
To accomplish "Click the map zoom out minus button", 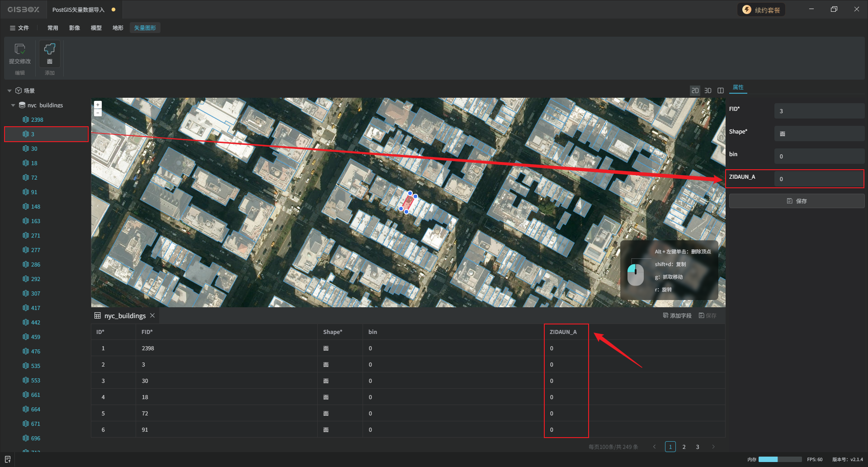I will [x=98, y=112].
